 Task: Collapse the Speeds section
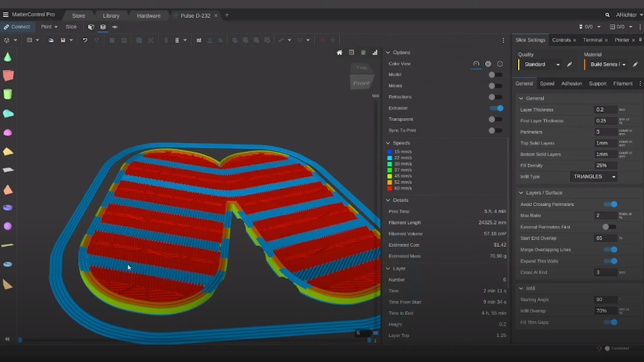click(x=388, y=143)
